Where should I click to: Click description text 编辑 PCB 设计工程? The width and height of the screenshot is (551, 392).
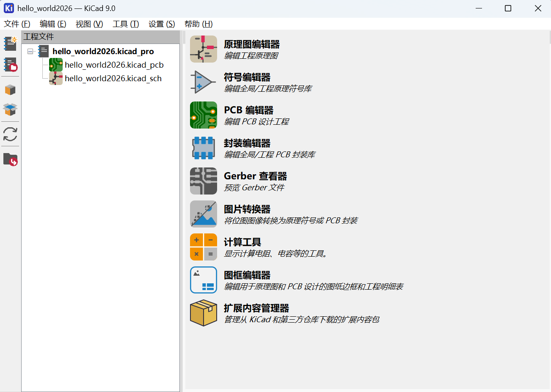point(256,122)
